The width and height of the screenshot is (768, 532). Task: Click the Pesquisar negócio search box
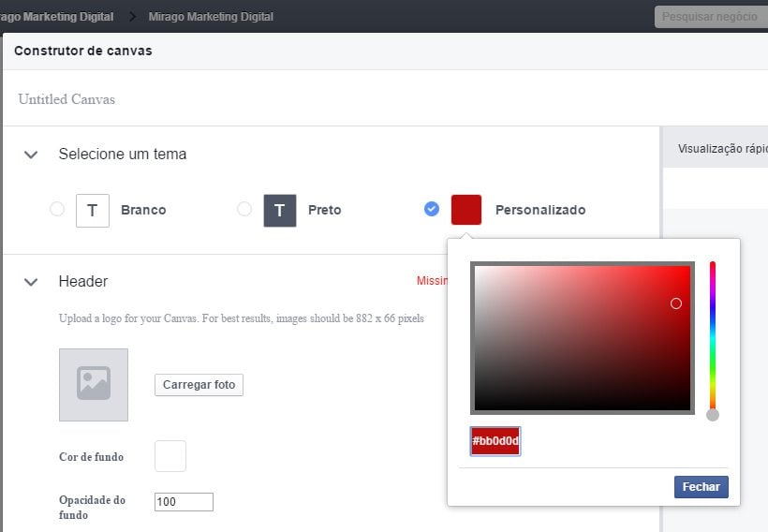(x=710, y=17)
